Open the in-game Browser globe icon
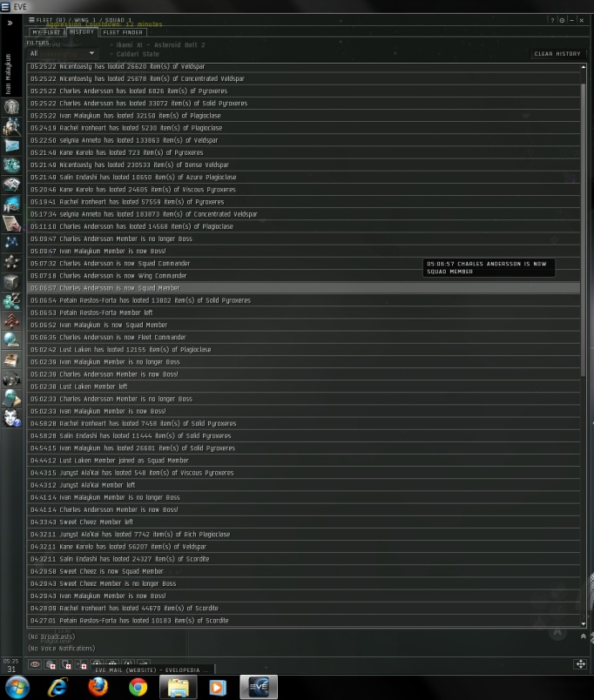594x700 pixels. (x=11, y=340)
